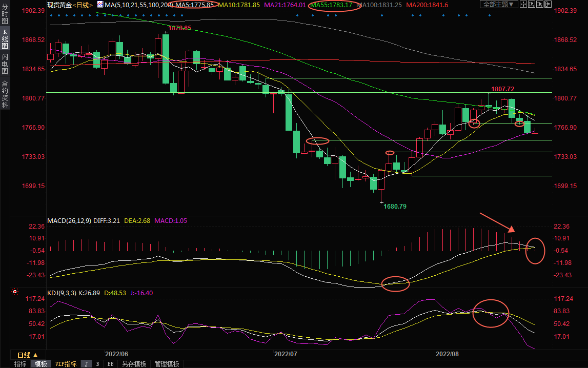Click the MA indicator chart icon
Image resolution: width=588 pixels, height=368 pixels.
pos(100,5)
